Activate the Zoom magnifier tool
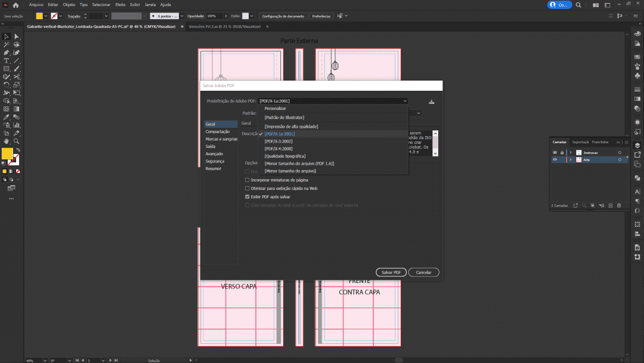This screenshot has width=644, height=363. 17,141
